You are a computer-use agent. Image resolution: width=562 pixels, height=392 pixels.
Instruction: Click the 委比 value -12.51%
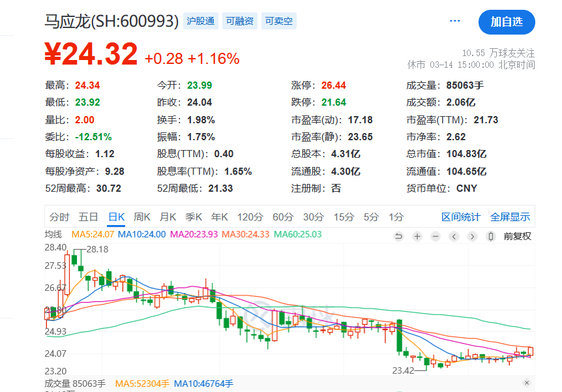93,137
